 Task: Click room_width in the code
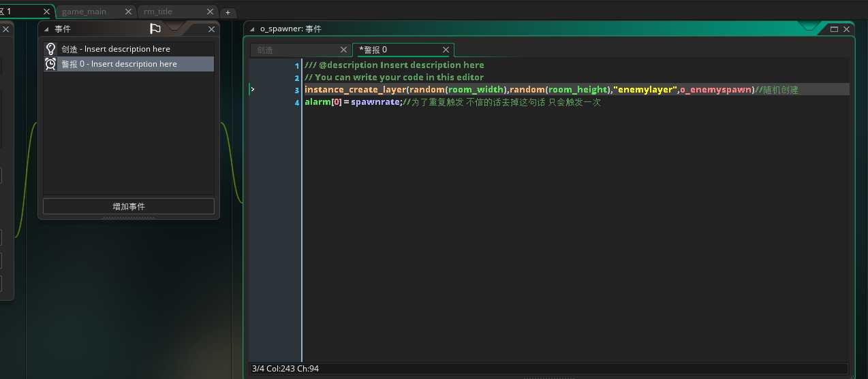477,90
